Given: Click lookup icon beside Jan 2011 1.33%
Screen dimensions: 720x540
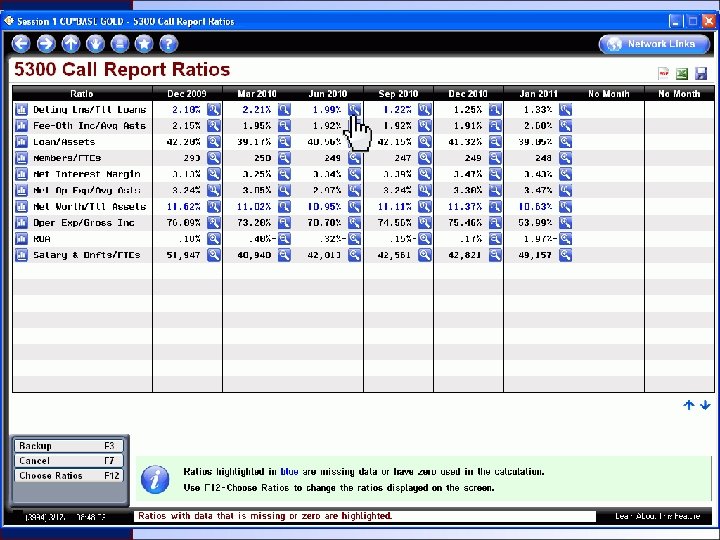Looking at the screenshot, I should click(x=565, y=110).
